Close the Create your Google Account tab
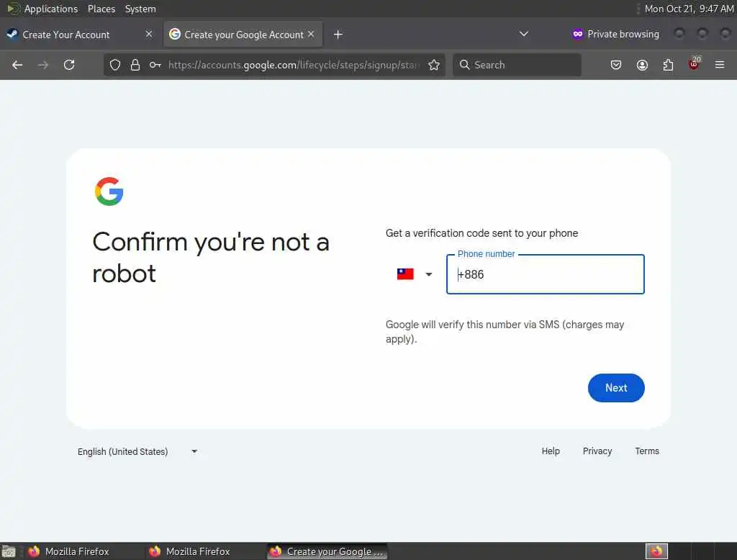The width and height of the screenshot is (737, 560). coord(311,34)
